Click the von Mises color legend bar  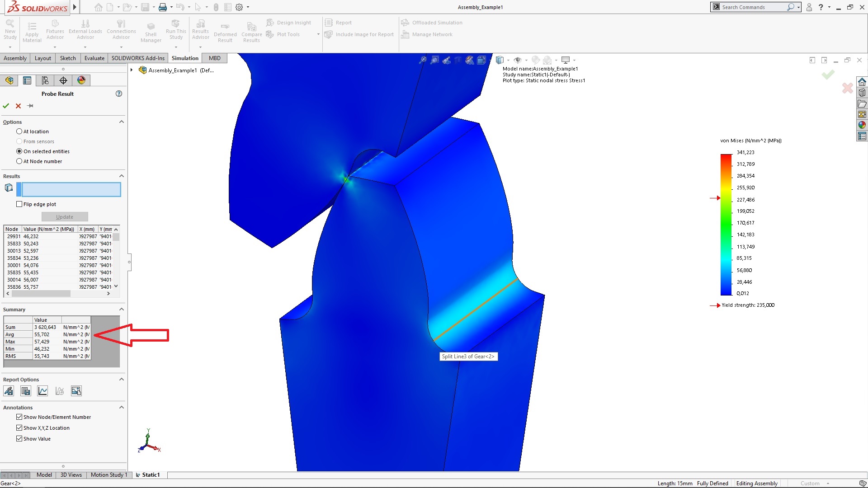click(726, 225)
